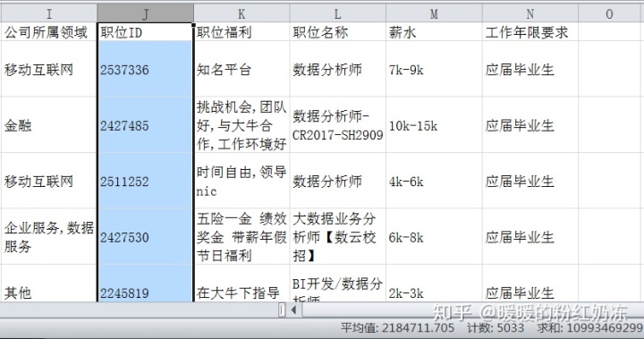
Task: Click 数据分析师 in the 4k-6k row
Action: 337,181
